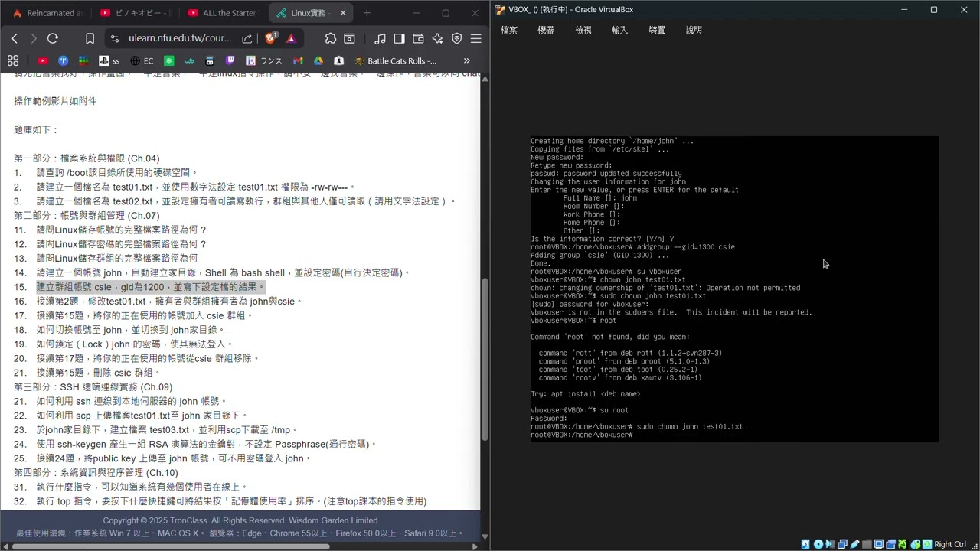
Task: Click '第一部分：檔案系統與權限 (Ch.04)' heading
Action: tap(87, 158)
